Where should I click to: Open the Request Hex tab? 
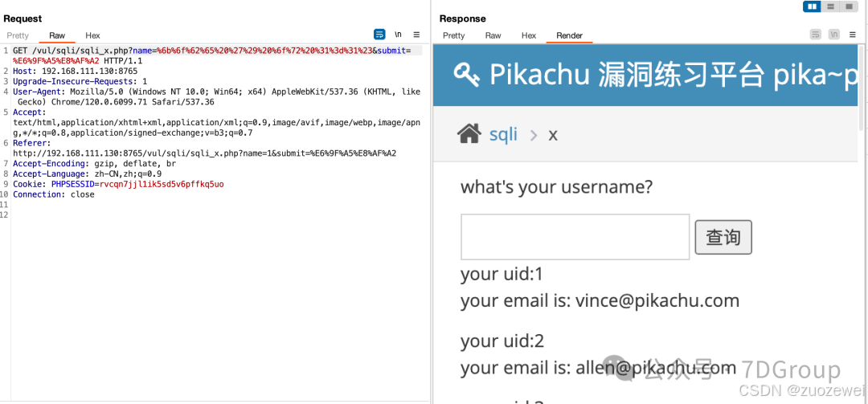tap(93, 35)
